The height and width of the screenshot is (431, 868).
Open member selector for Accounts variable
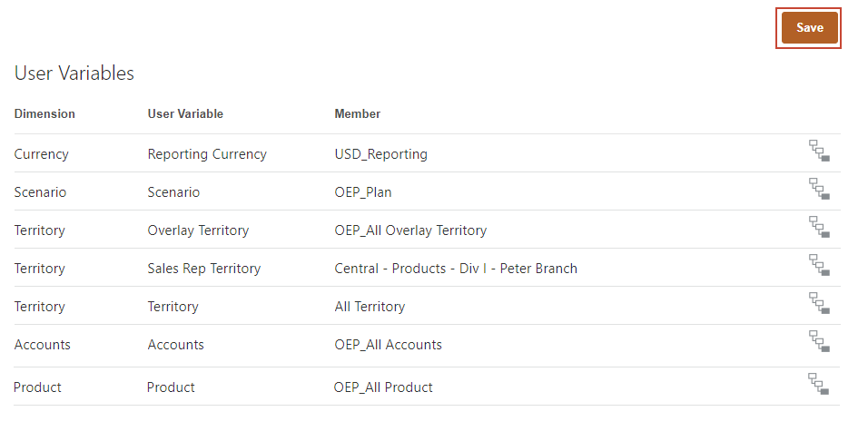[820, 342]
